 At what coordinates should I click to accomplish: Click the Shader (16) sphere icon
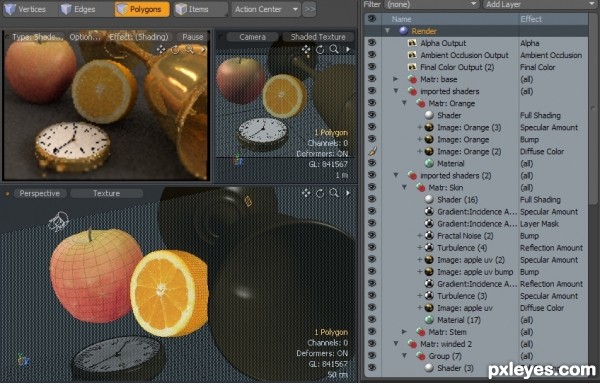point(429,199)
